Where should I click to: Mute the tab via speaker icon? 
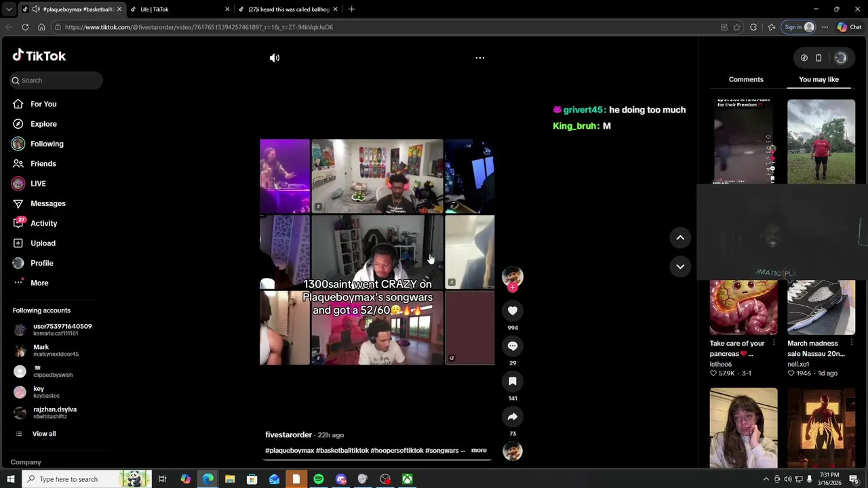pyautogui.click(x=36, y=9)
